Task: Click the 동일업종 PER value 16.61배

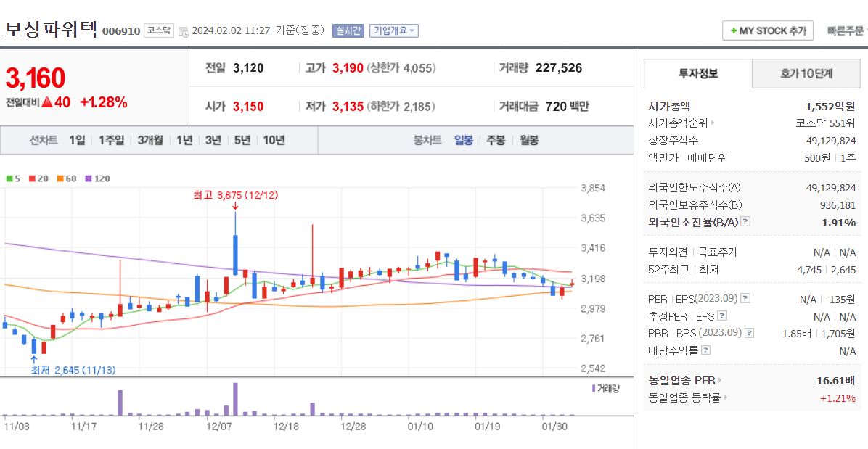Action: pyautogui.click(x=836, y=380)
